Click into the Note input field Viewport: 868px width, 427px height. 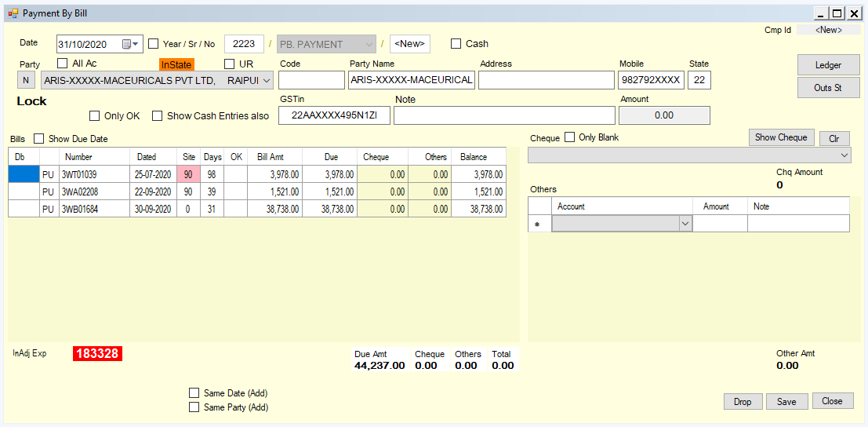(x=504, y=115)
